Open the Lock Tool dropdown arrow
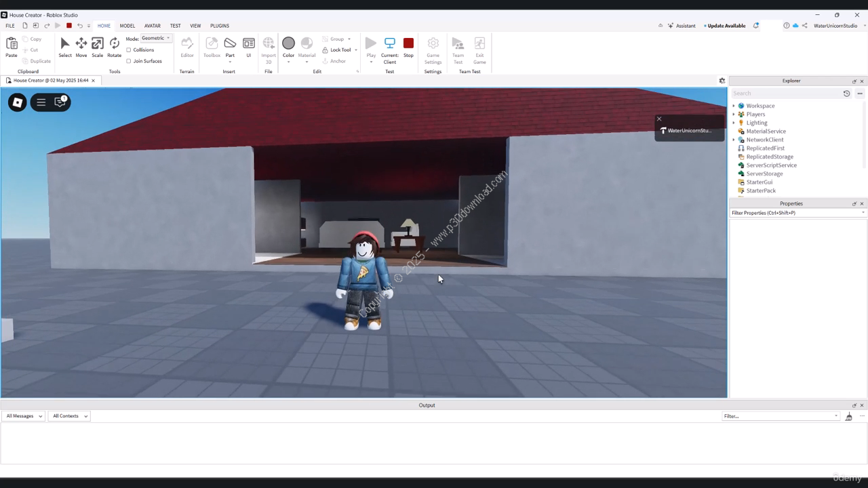Viewport: 868px width, 488px height. tap(356, 50)
